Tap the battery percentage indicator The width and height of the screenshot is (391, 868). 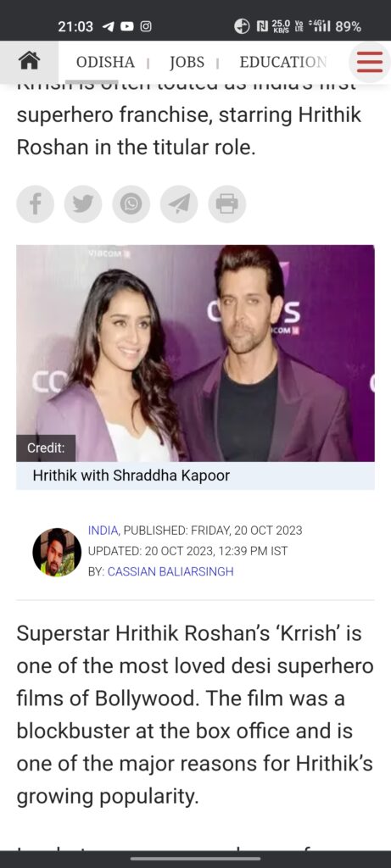[348, 26]
